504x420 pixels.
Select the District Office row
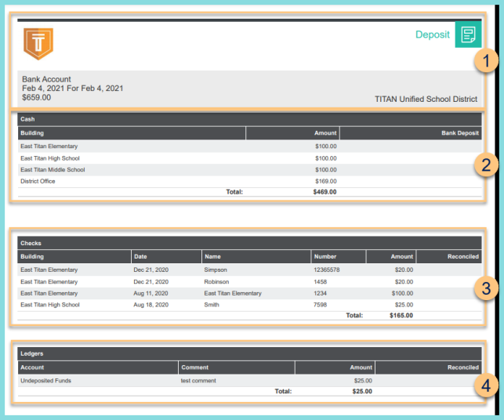(x=249, y=181)
